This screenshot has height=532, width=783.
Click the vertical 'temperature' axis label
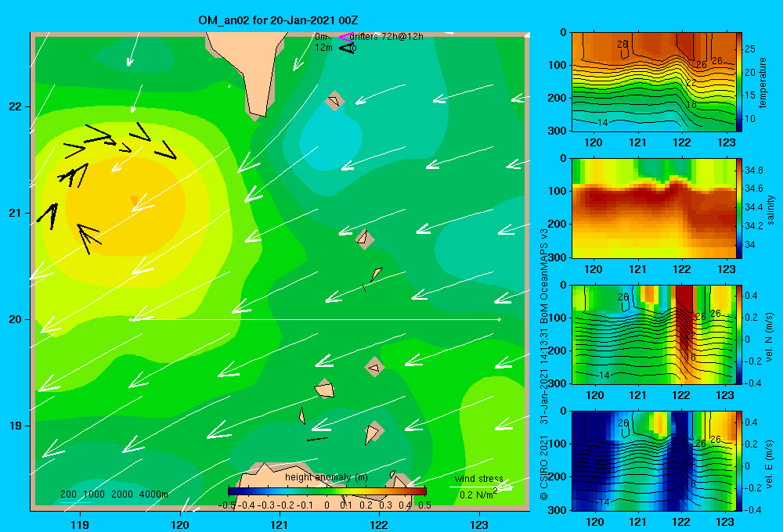pos(763,82)
